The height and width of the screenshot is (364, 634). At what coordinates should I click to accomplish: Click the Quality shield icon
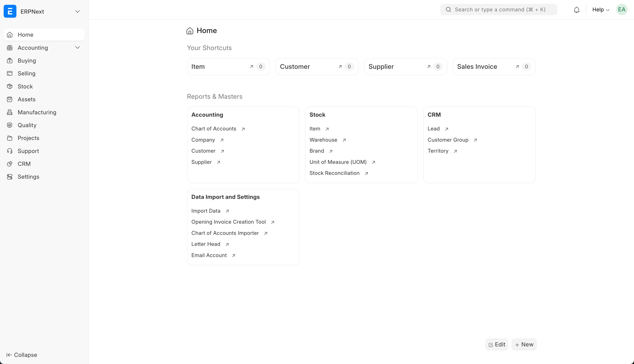pos(10,125)
